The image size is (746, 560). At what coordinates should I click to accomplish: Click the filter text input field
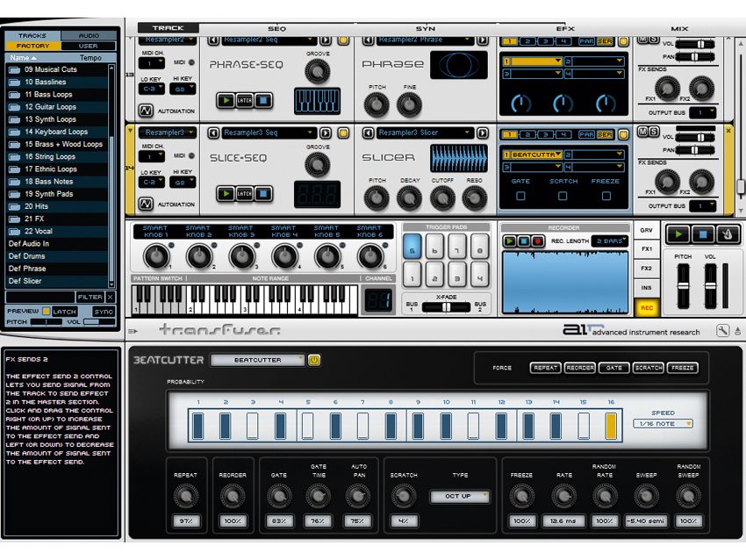[40, 297]
